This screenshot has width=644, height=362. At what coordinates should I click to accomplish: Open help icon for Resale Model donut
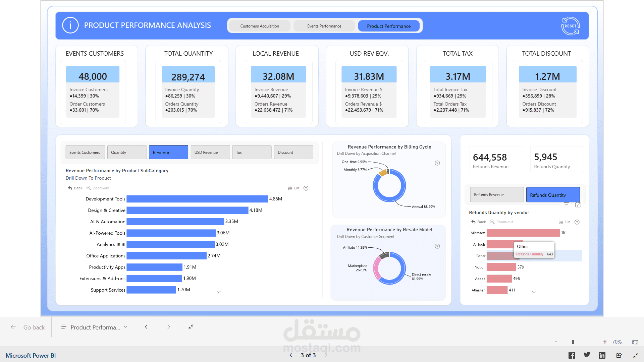pyautogui.click(x=437, y=246)
